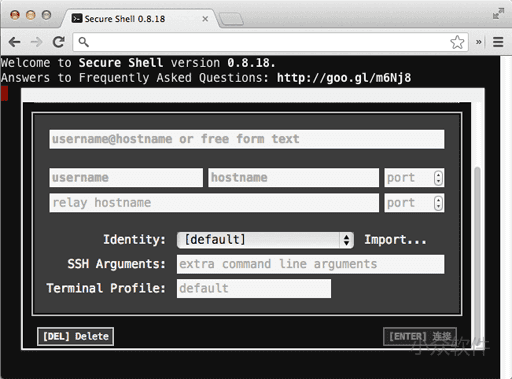Select the Secure Shell 0.8.18 tab
This screenshot has width=512, height=379.
139,19
